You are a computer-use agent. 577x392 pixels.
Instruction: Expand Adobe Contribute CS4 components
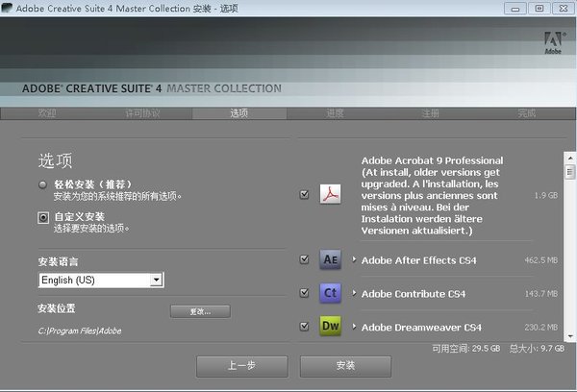coord(354,293)
